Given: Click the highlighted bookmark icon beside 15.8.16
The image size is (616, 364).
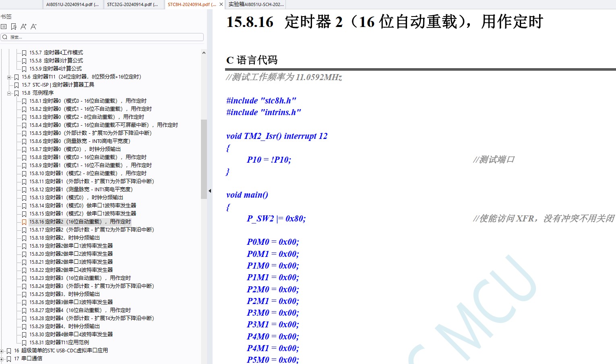Looking at the screenshot, I should (x=24, y=222).
